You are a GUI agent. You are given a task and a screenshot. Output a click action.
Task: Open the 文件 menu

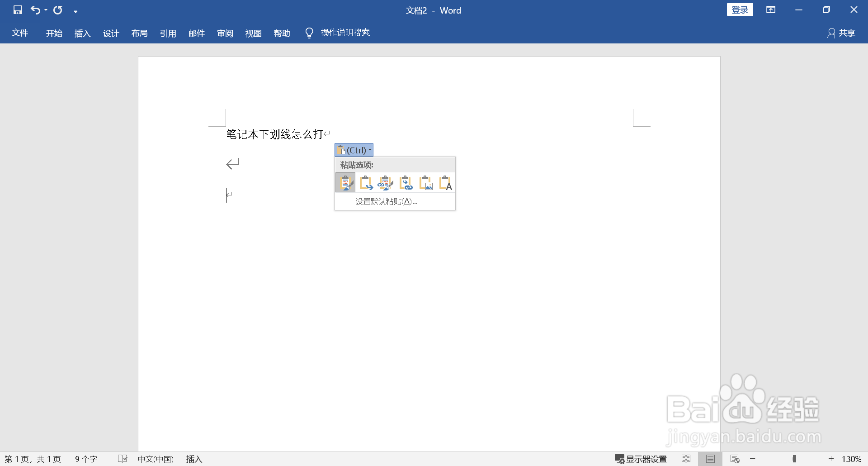(x=20, y=33)
